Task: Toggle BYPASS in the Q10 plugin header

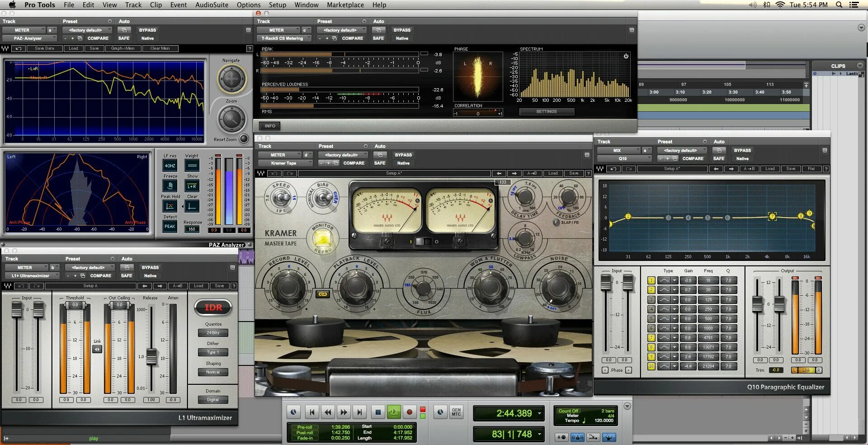Action: point(742,151)
